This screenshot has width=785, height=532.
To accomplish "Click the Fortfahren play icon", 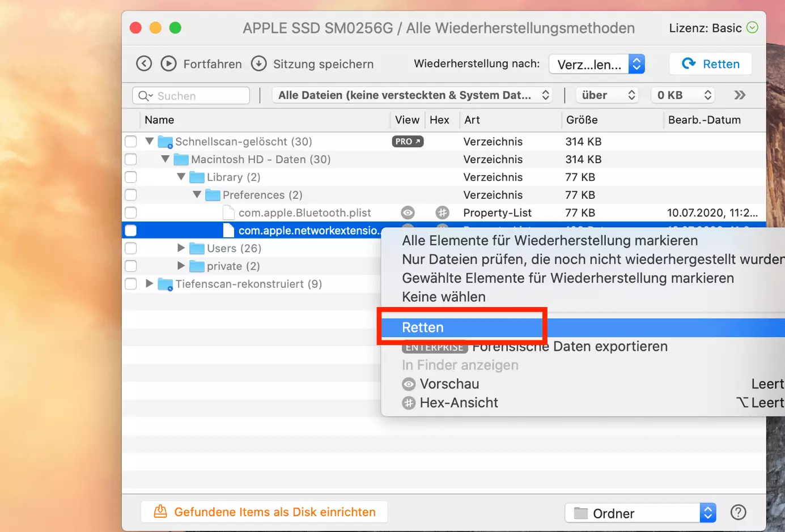I will click(168, 63).
